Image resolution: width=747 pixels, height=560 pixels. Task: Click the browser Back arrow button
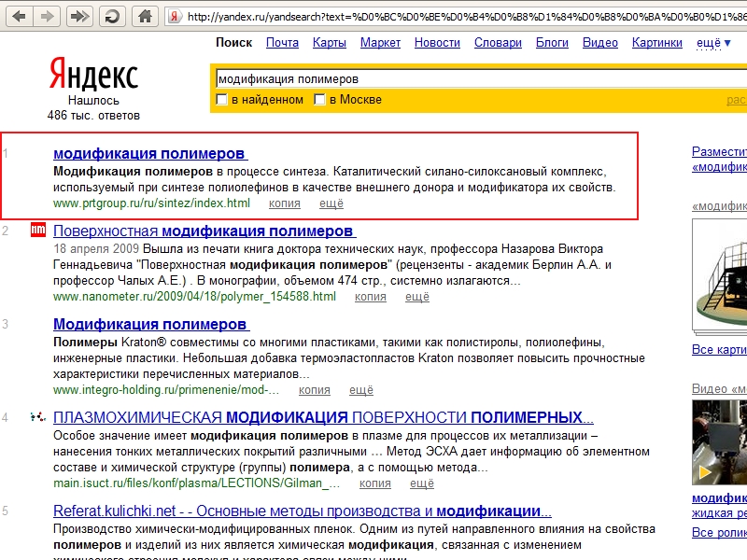19,17
